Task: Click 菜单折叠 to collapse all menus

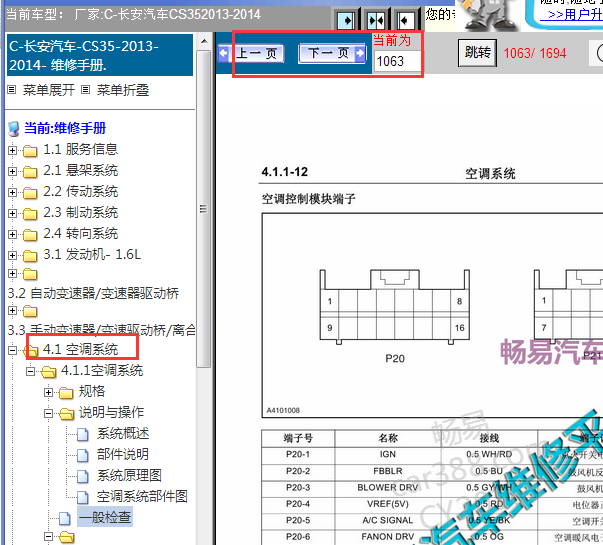Action: (123, 90)
